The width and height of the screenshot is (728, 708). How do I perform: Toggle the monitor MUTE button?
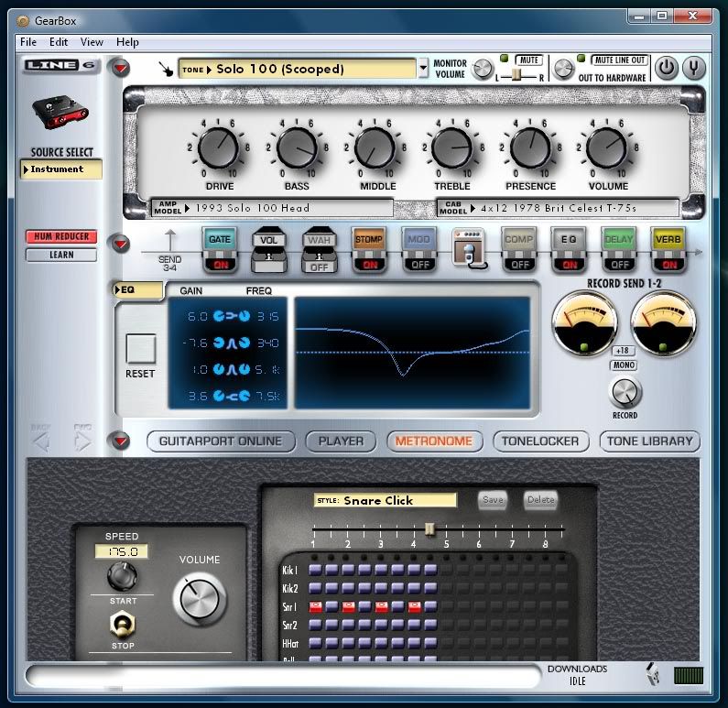pyautogui.click(x=528, y=60)
